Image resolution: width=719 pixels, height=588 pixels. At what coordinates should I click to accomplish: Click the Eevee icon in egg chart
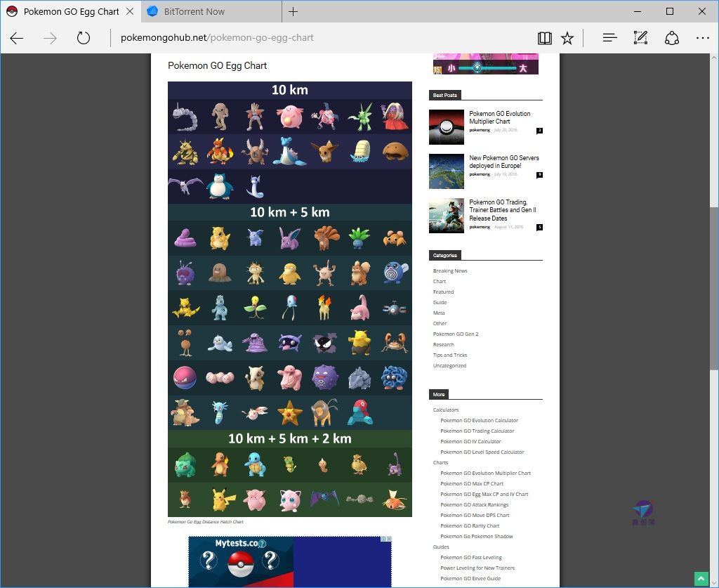click(324, 151)
